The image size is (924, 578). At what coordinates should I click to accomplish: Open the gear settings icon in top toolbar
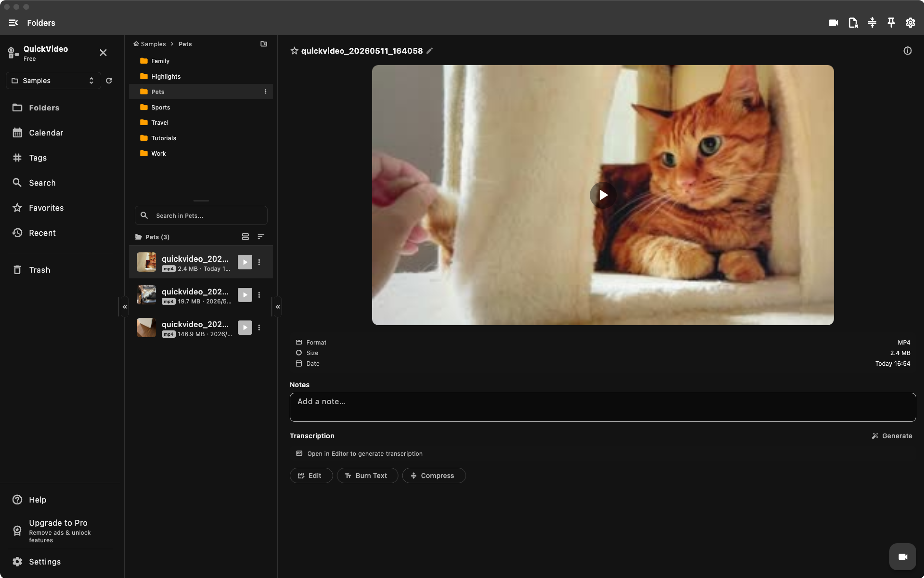click(910, 23)
